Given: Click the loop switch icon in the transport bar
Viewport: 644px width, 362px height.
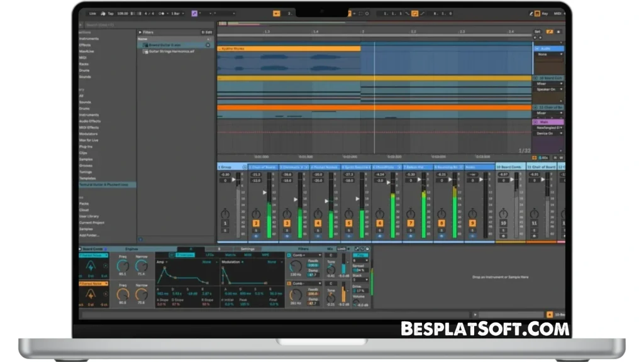Looking at the screenshot, I should point(415,13).
